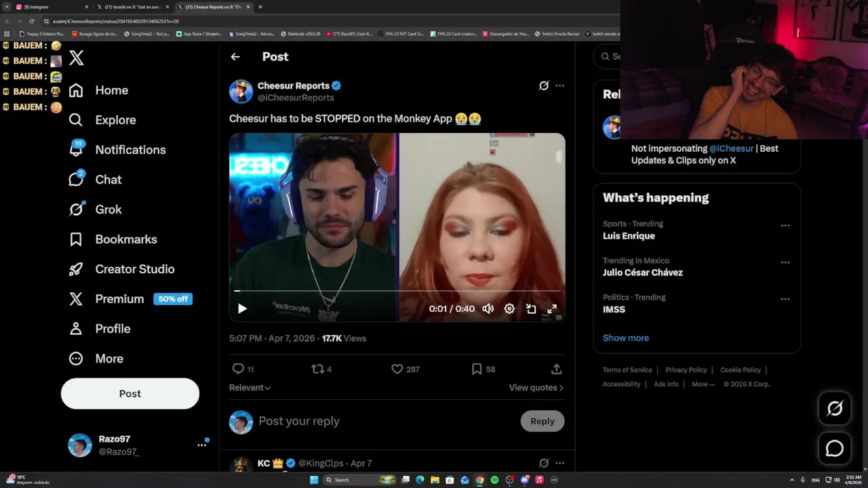This screenshot has width=868, height=488.
Task: Open Julio César Chávez trending topic
Action: coord(643,273)
